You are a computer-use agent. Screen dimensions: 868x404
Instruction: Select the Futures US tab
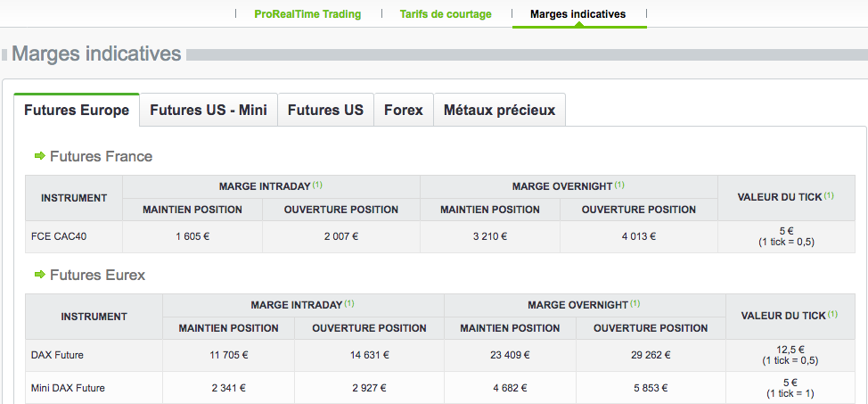(325, 111)
